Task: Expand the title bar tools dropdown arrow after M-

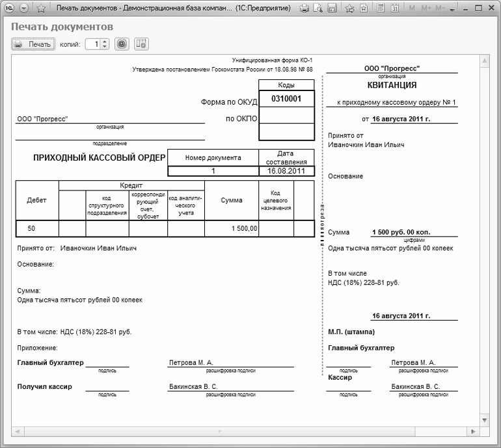Action: [452, 9]
